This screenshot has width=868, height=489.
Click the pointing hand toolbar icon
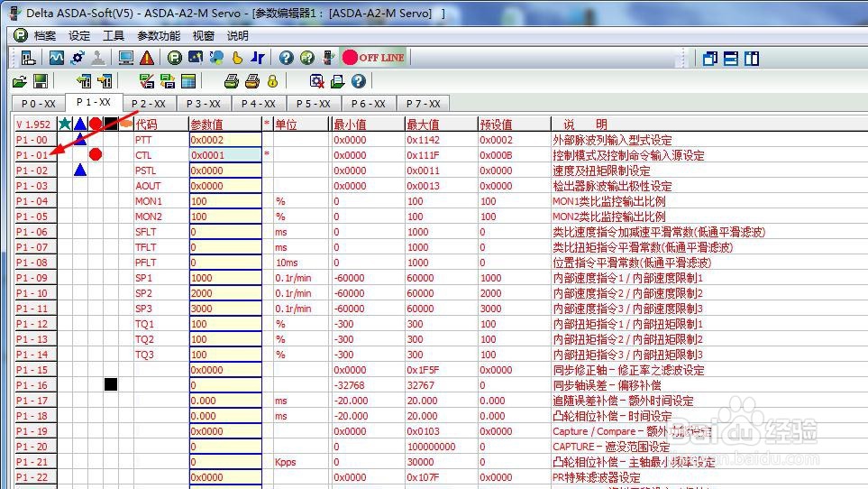tap(237, 58)
